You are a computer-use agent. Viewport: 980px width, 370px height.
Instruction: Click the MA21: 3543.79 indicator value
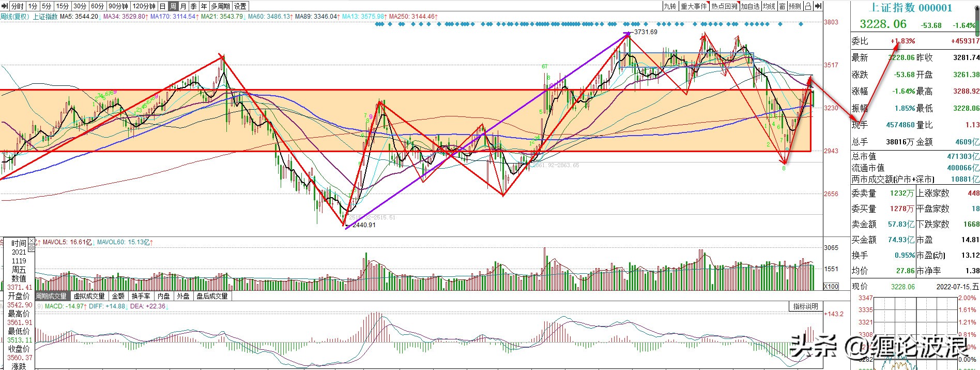(x=222, y=17)
